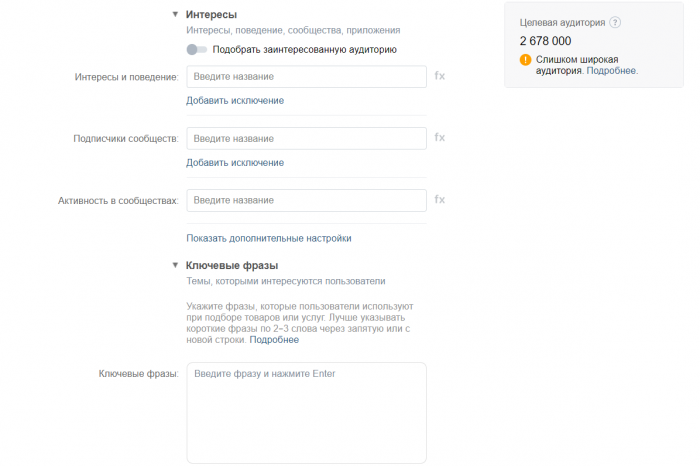Click the Интересы и поведение input field

click(306, 77)
